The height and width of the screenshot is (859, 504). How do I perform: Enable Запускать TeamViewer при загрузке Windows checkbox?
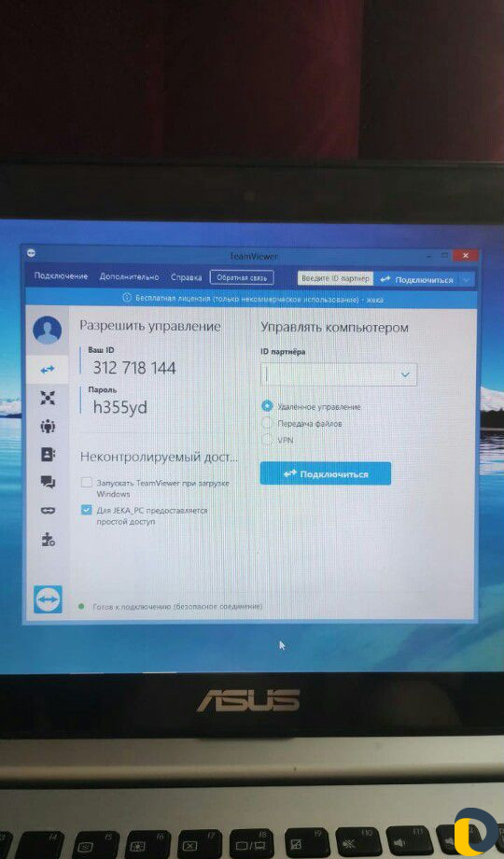pos(86,483)
